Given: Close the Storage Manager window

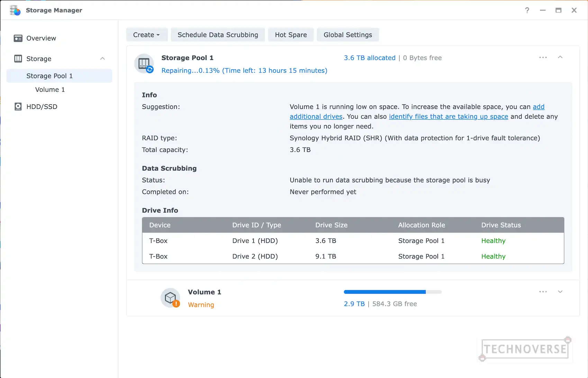Looking at the screenshot, I should 574,10.
